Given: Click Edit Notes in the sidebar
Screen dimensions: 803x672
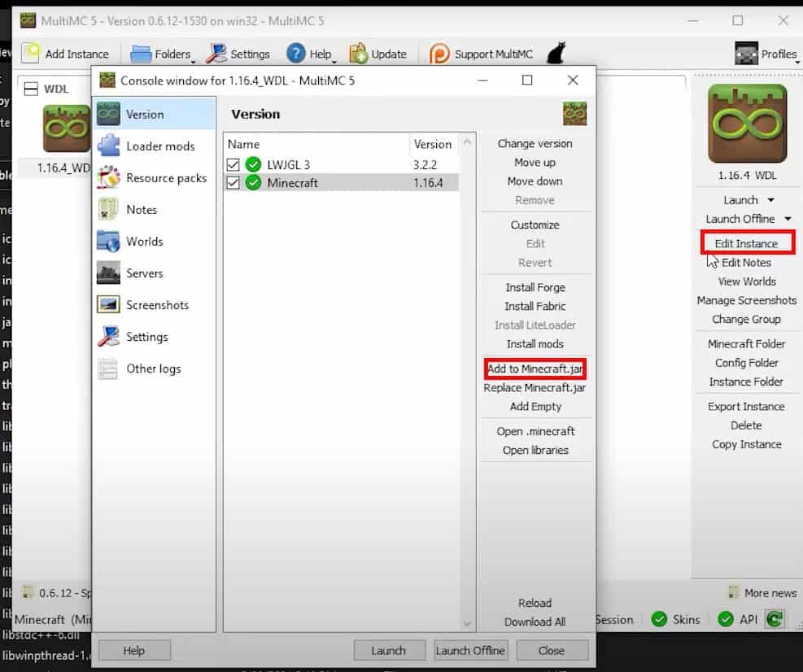Looking at the screenshot, I should (746, 262).
